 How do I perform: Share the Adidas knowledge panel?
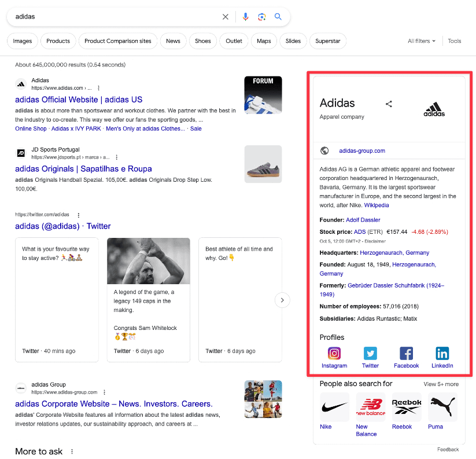tap(389, 104)
